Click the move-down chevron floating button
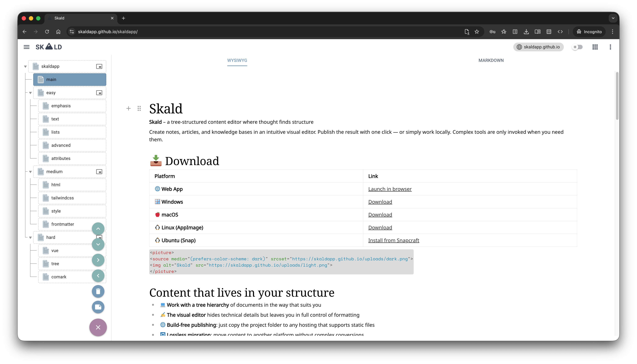Screen dimensions: 637x364 click(98, 244)
